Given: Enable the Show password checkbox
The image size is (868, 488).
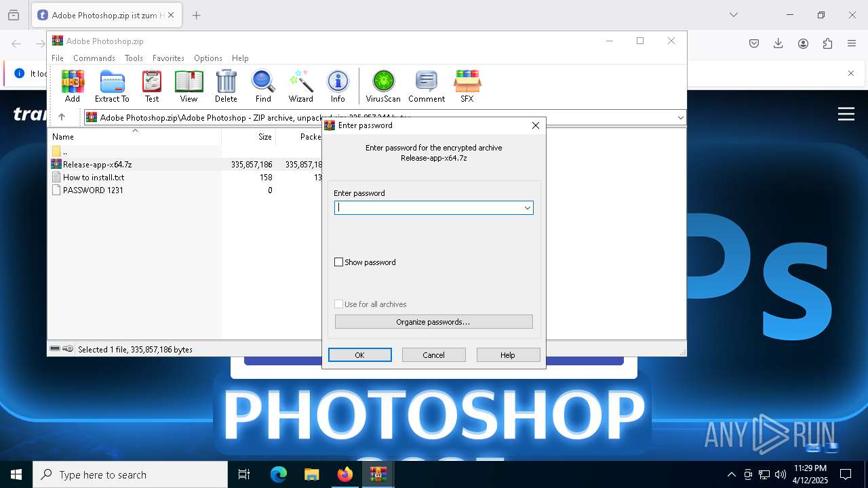Looking at the screenshot, I should pos(339,262).
